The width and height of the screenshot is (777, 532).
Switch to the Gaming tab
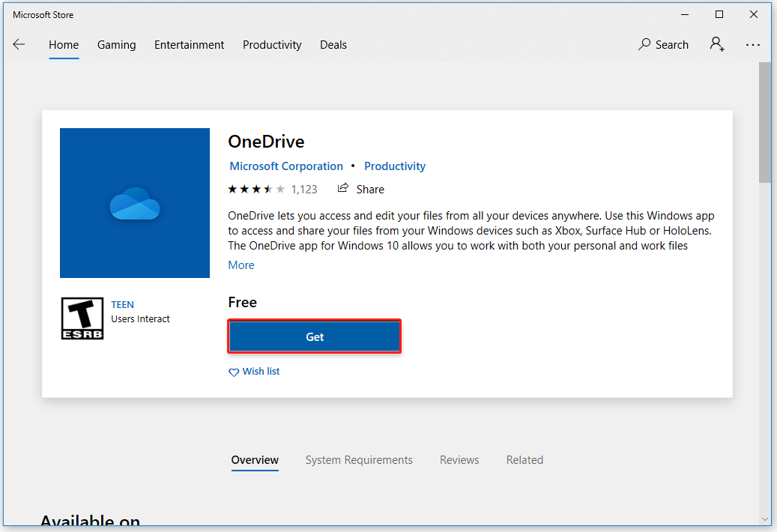click(x=116, y=45)
